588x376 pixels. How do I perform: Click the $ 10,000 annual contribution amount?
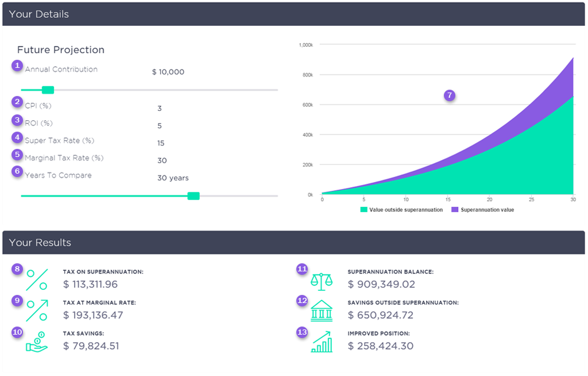coord(168,72)
